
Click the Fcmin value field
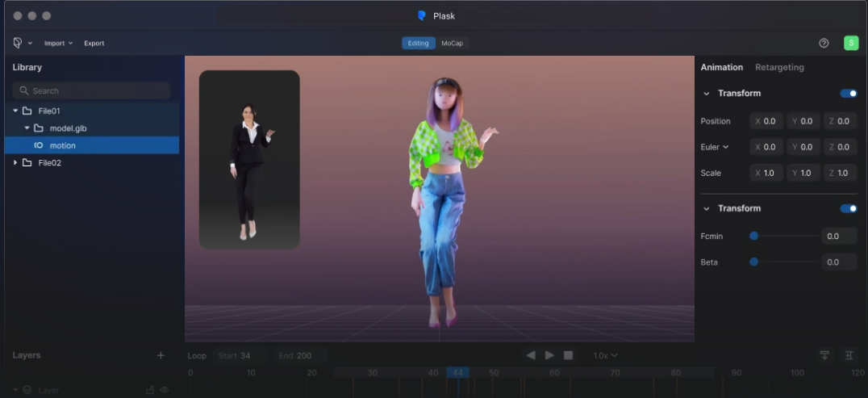[x=839, y=237]
